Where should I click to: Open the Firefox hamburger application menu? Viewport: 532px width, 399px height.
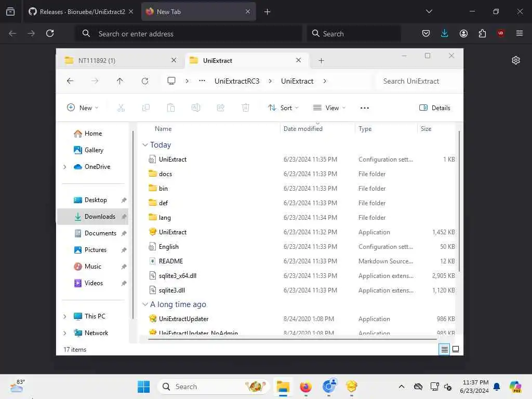click(520, 33)
